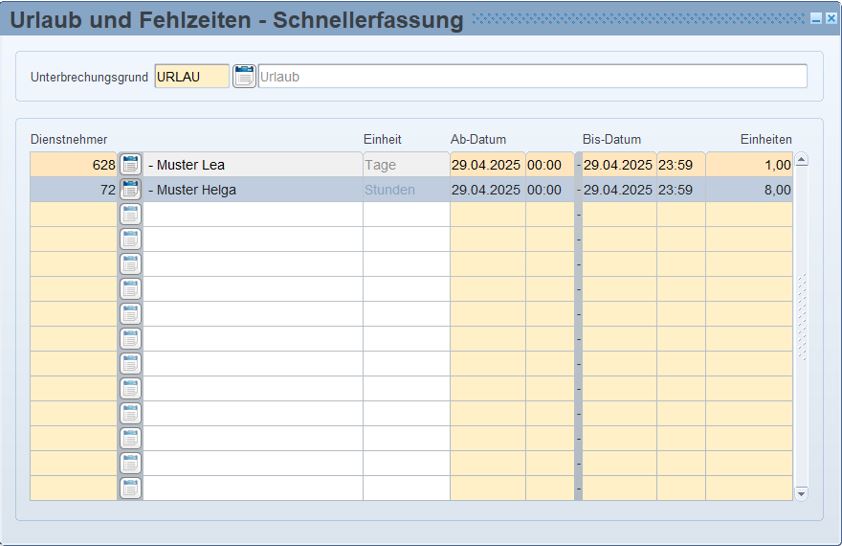Open lookup icon next to Unterbrechungsgrund field
842x546 pixels.
click(244, 76)
